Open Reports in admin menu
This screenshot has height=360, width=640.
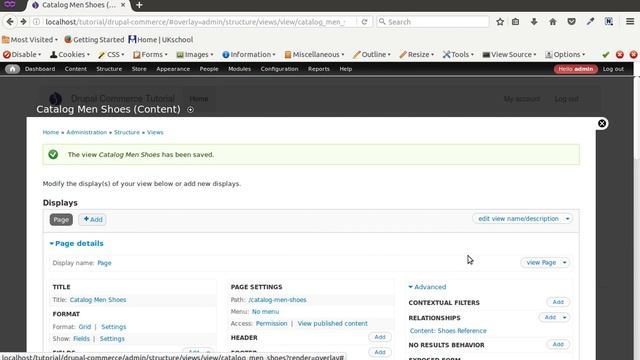pos(319,69)
